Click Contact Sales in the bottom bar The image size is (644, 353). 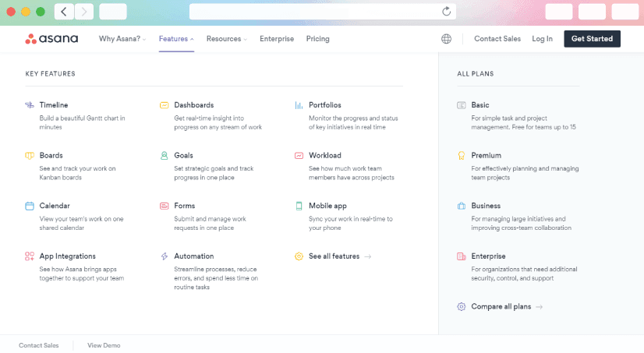click(39, 346)
